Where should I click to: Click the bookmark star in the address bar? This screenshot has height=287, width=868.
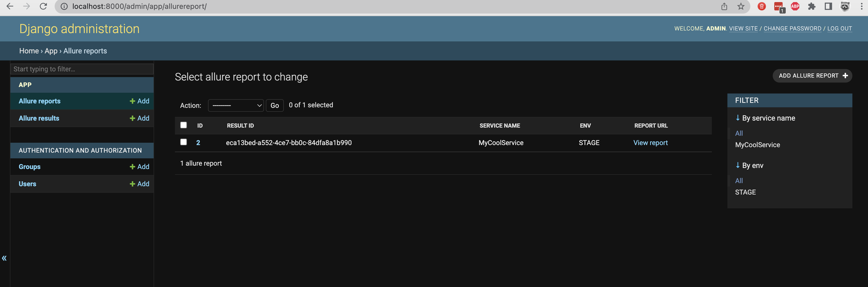[x=741, y=6]
